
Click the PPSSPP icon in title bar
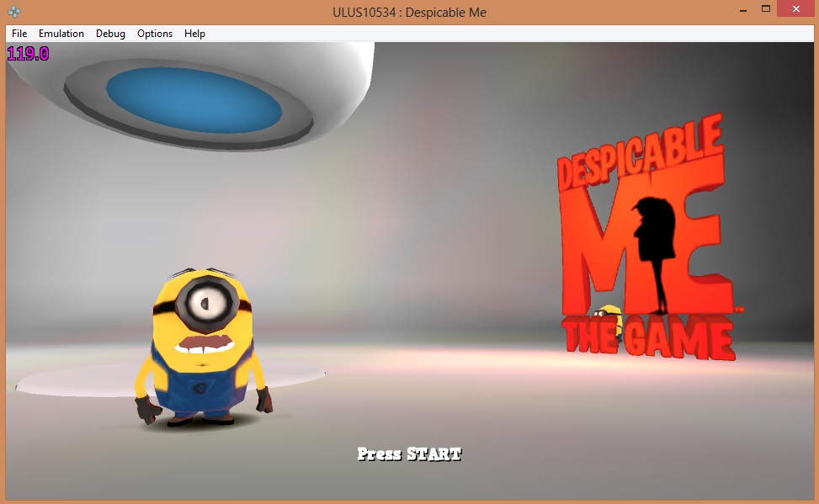15,12
